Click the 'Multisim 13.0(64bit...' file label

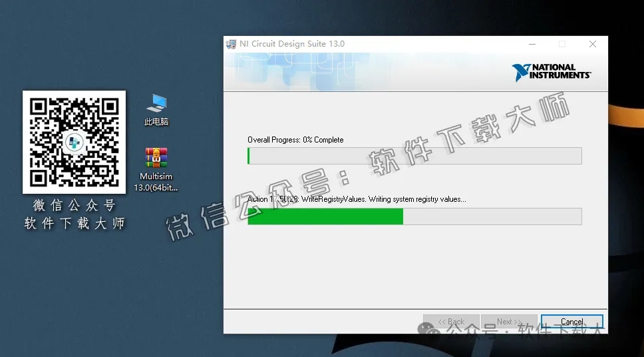point(156,182)
